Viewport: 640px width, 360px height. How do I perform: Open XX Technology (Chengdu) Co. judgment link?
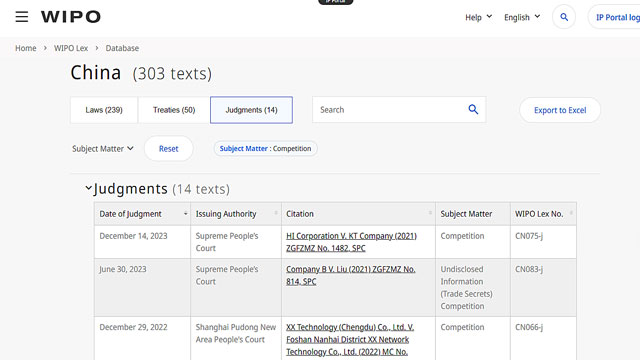coord(350,340)
